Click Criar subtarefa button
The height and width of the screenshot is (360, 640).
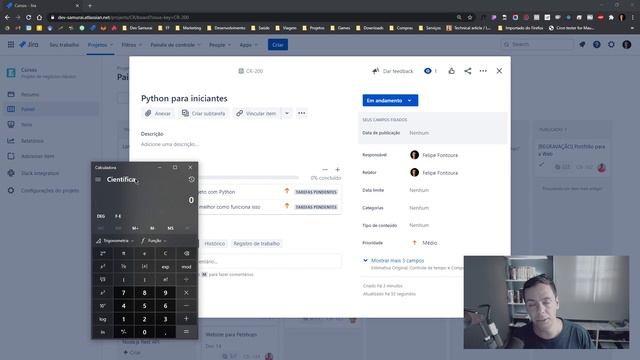pos(203,113)
